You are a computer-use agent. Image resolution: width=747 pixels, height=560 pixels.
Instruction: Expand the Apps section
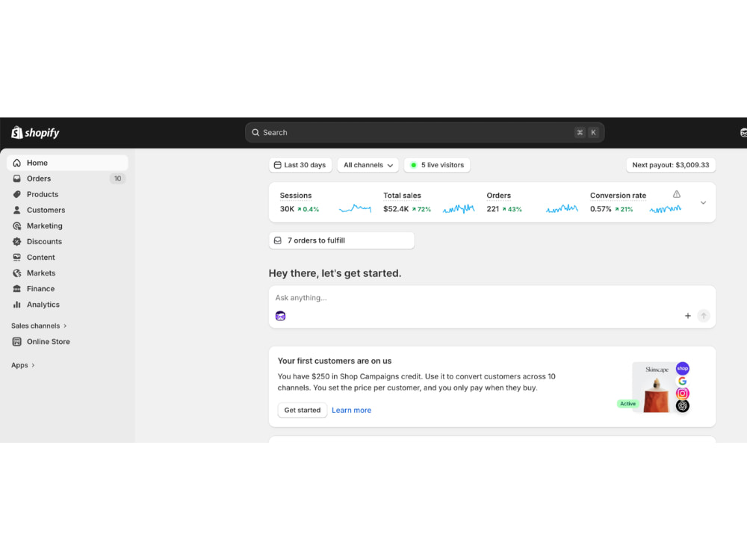(x=23, y=365)
